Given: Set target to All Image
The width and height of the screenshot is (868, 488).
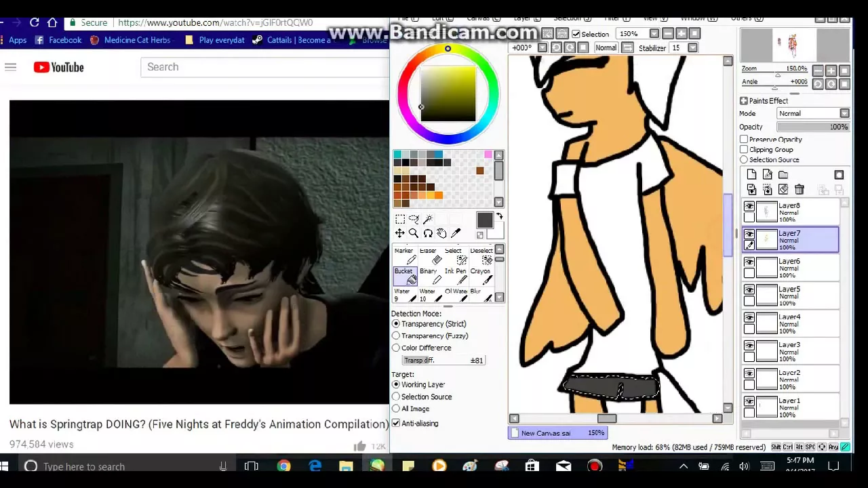Looking at the screenshot, I should (396, 409).
